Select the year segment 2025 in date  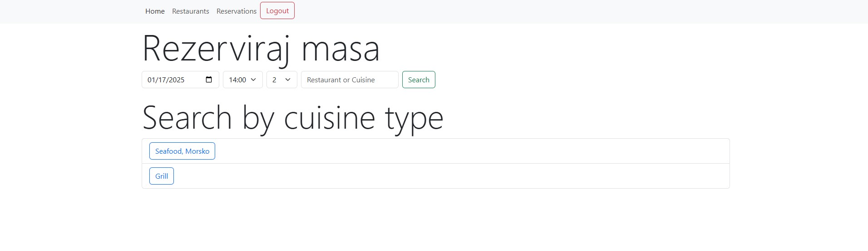(176, 80)
